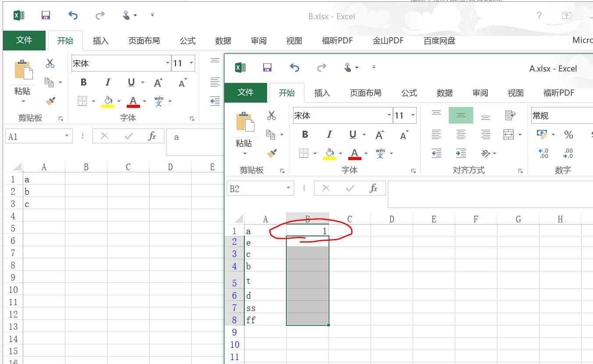The image size is (593, 364).
Task: Click the Save button on Quick Access Toolbar
Action: tap(267, 67)
